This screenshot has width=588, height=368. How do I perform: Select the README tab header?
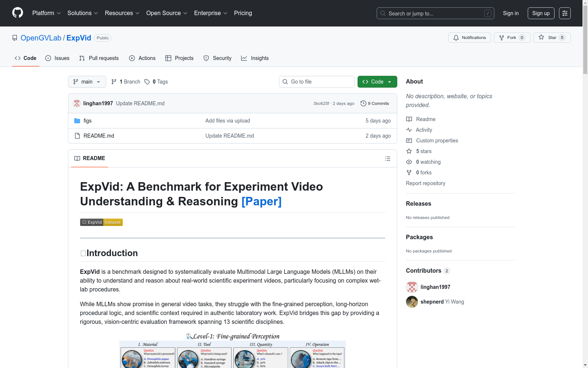(x=90, y=158)
